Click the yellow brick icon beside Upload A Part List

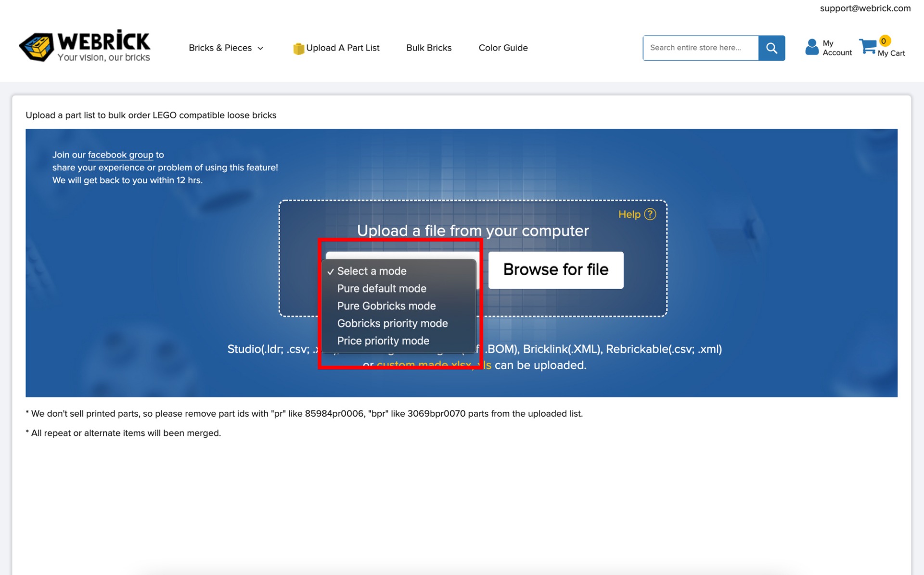298,48
